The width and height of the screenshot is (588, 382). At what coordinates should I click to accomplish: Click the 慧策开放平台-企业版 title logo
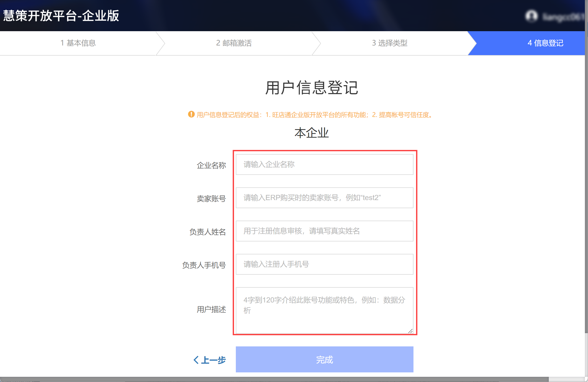61,16
